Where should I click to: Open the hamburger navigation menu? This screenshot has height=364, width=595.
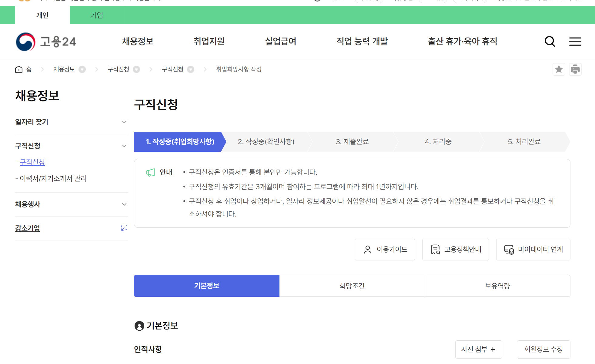click(575, 42)
